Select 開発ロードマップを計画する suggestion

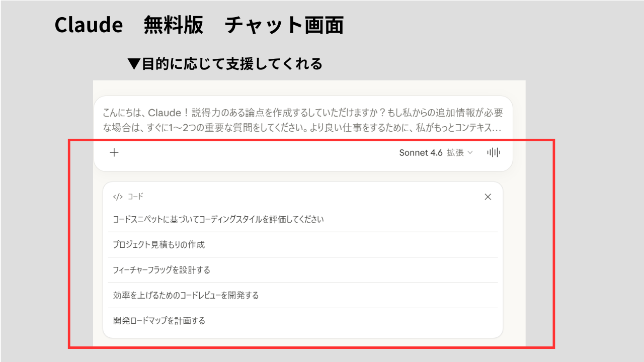coord(159,320)
